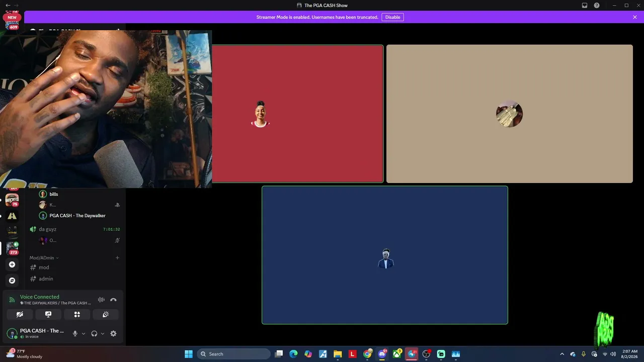
Task: Open the server with the 273 badge
Action: click(x=12, y=248)
